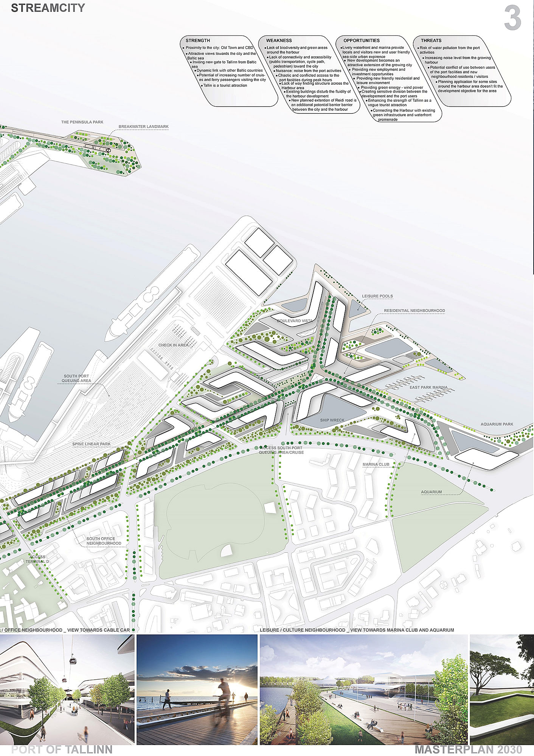Click the MASTERPLAN 2030 footer text
The image size is (534, 756).
pos(468,749)
